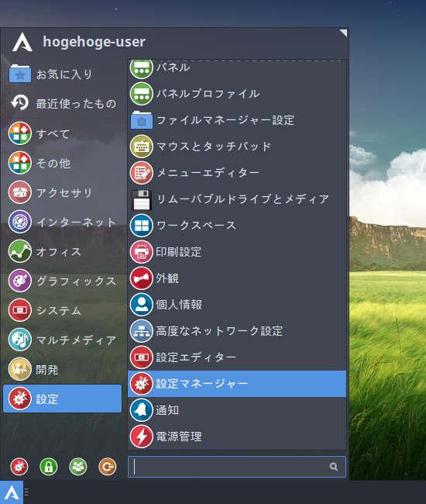Click the ワークスペース text label
Screen dimensions: 426x504
[x=197, y=226]
